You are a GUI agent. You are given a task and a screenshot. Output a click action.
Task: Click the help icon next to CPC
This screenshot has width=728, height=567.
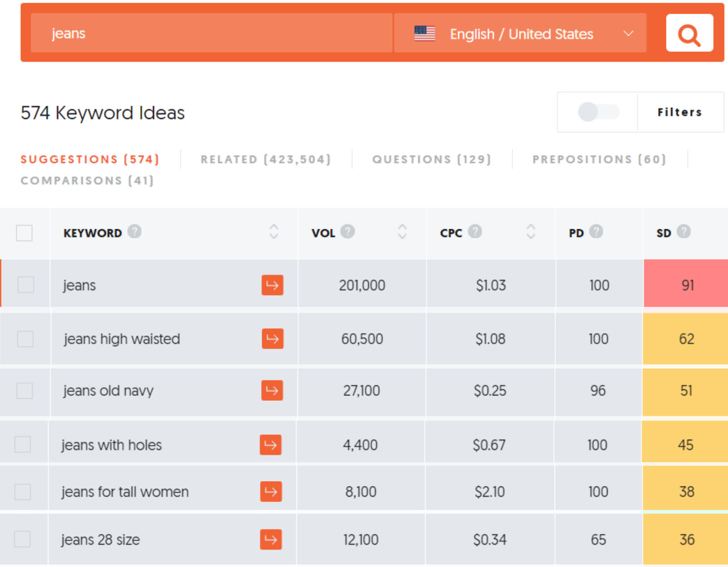pos(475,232)
